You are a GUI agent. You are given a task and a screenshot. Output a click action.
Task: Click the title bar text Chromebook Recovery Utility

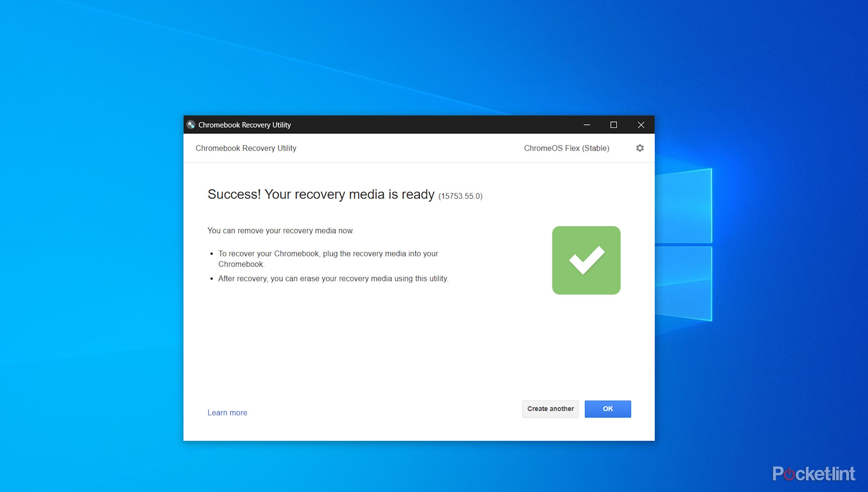point(244,125)
